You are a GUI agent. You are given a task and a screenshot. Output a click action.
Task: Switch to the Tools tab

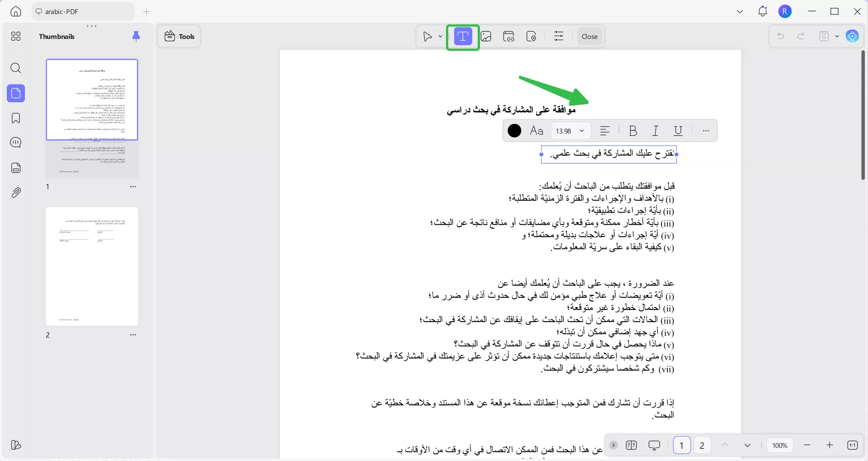[x=179, y=36]
